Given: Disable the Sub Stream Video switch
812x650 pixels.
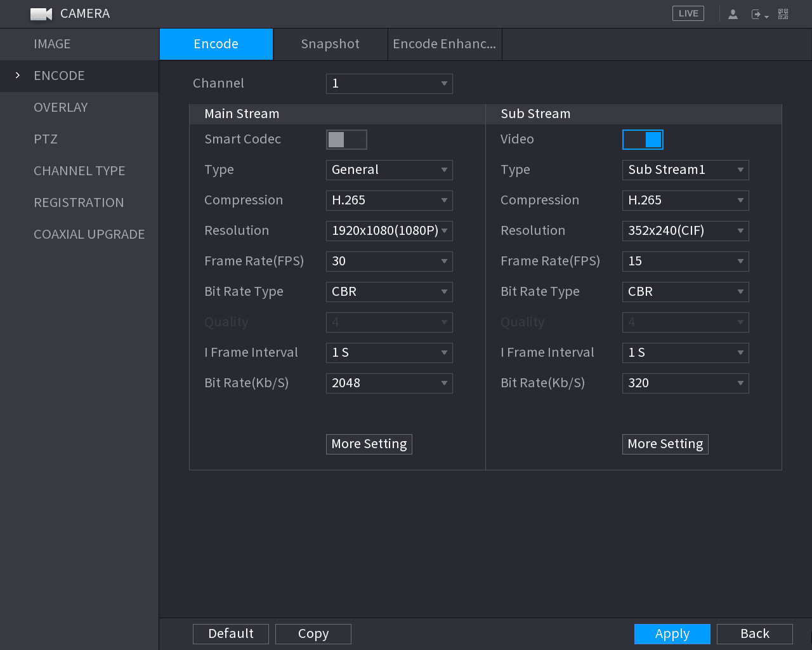Looking at the screenshot, I should 643,140.
